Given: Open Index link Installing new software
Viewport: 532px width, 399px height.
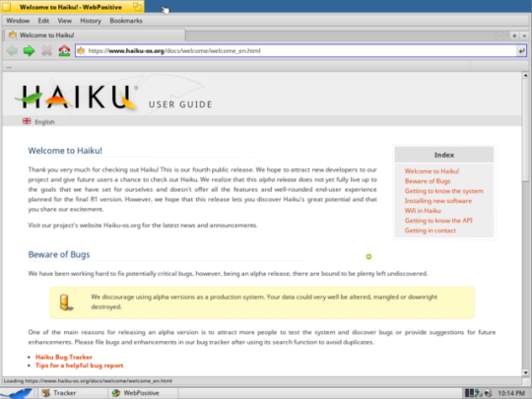Looking at the screenshot, I should (438, 201).
